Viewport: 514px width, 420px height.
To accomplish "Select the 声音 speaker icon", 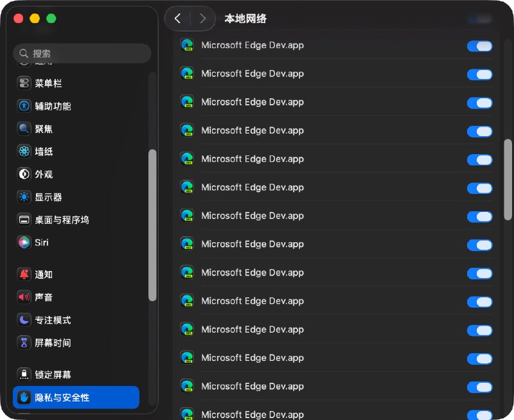I will [24, 297].
